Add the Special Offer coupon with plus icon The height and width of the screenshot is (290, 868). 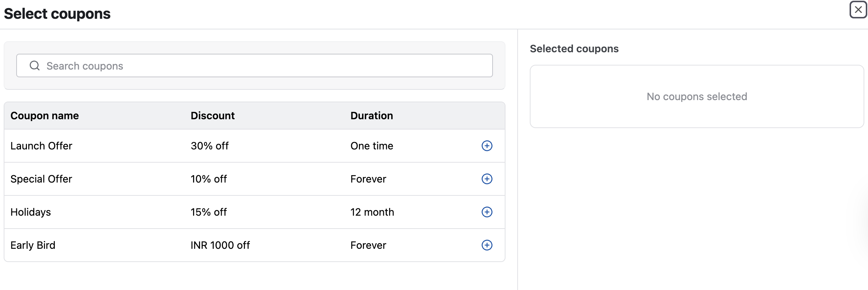[x=487, y=179]
